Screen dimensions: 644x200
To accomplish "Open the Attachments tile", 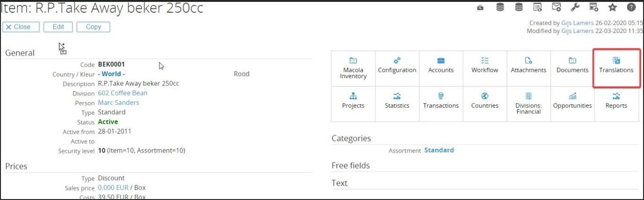I will (x=528, y=66).
